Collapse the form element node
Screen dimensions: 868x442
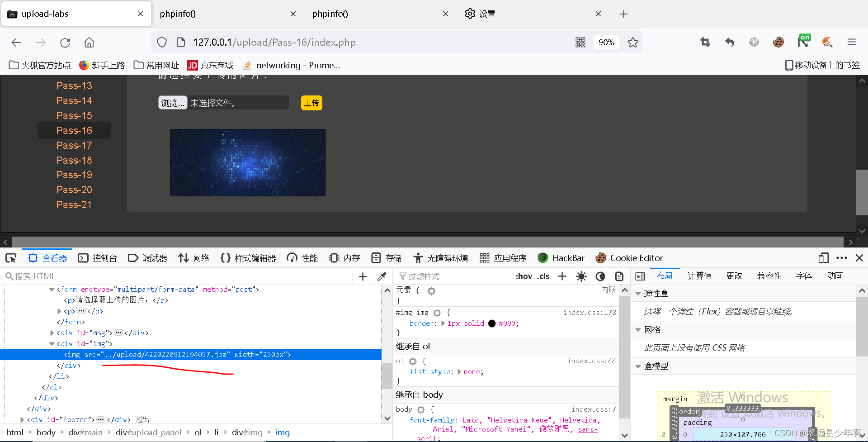(x=52, y=290)
